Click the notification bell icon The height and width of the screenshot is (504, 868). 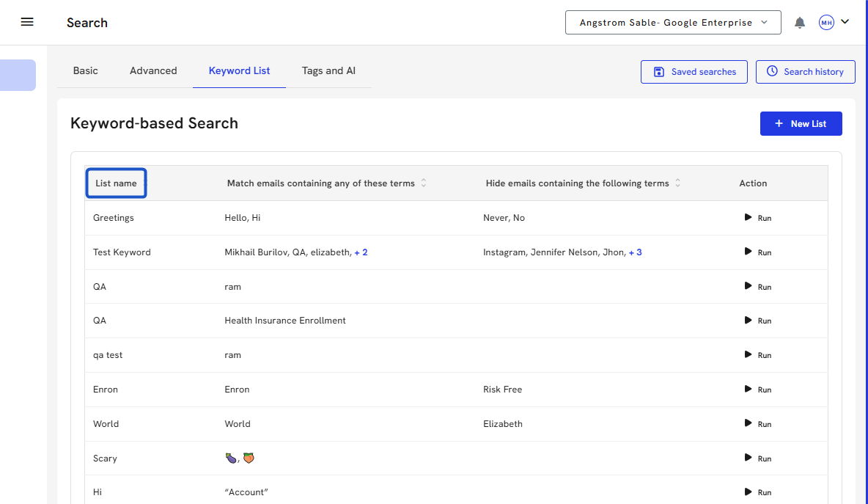800,23
